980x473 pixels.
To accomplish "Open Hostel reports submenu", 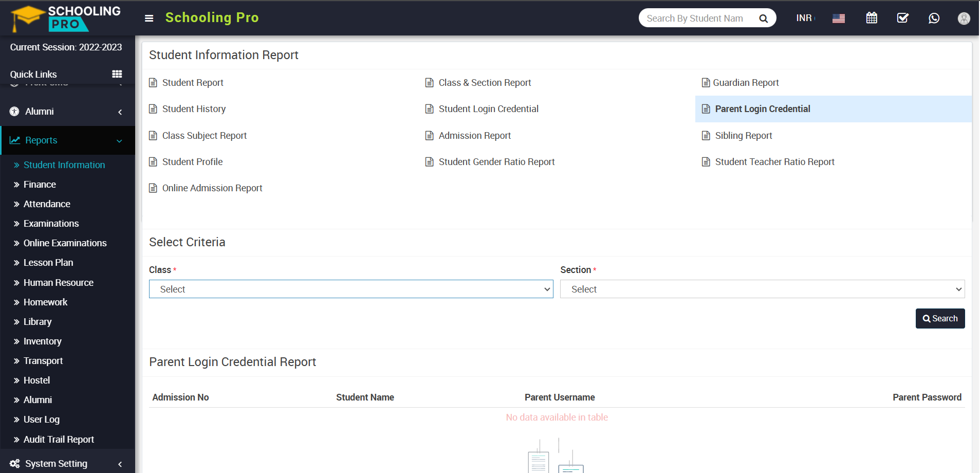I will pos(36,380).
